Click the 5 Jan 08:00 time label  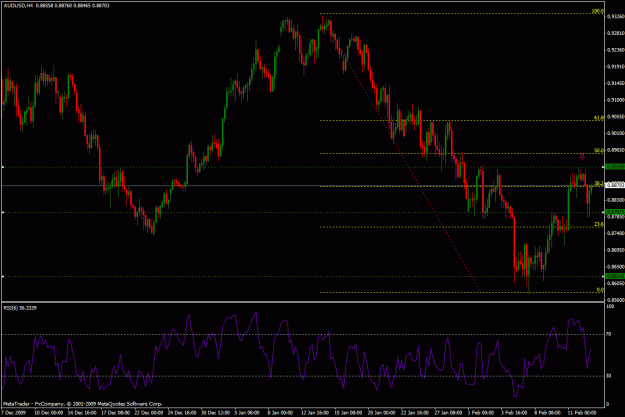click(x=247, y=413)
